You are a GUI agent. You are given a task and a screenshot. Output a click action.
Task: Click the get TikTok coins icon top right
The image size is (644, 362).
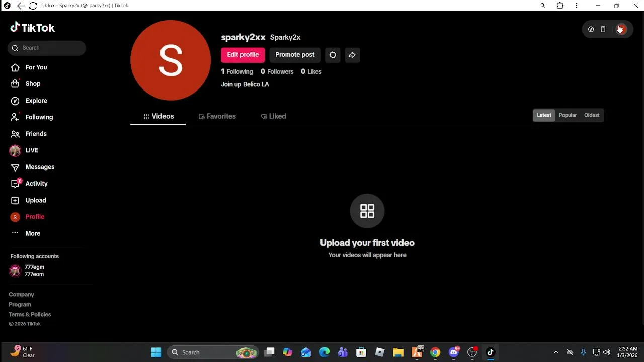[x=591, y=29]
